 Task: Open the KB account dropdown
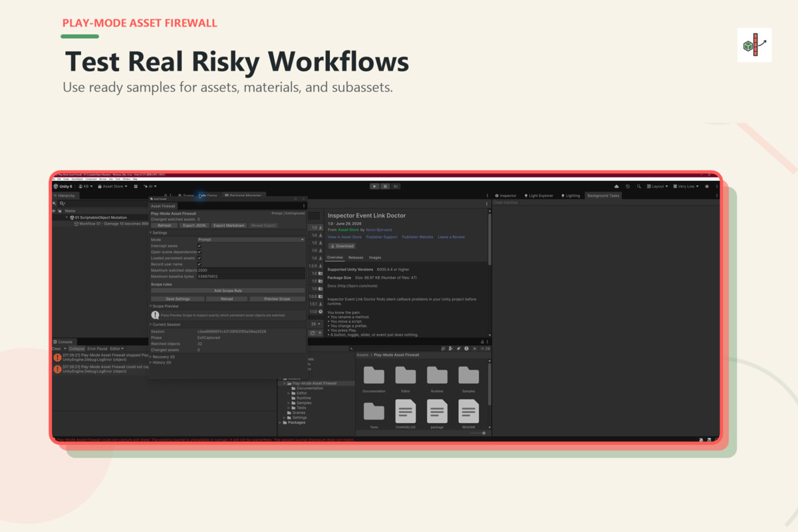click(x=85, y=186)
